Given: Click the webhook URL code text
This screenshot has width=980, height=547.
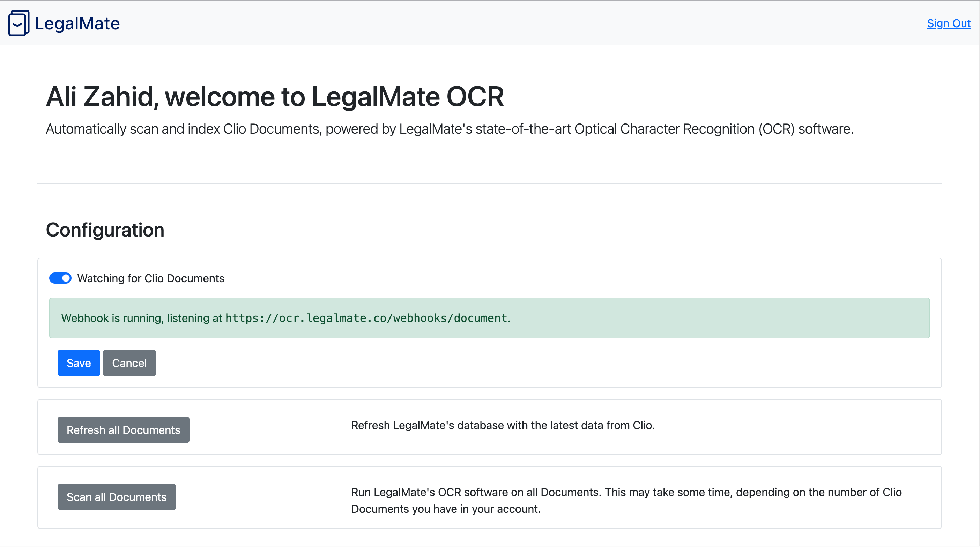Looking at the screenshot, I should 366,318.
